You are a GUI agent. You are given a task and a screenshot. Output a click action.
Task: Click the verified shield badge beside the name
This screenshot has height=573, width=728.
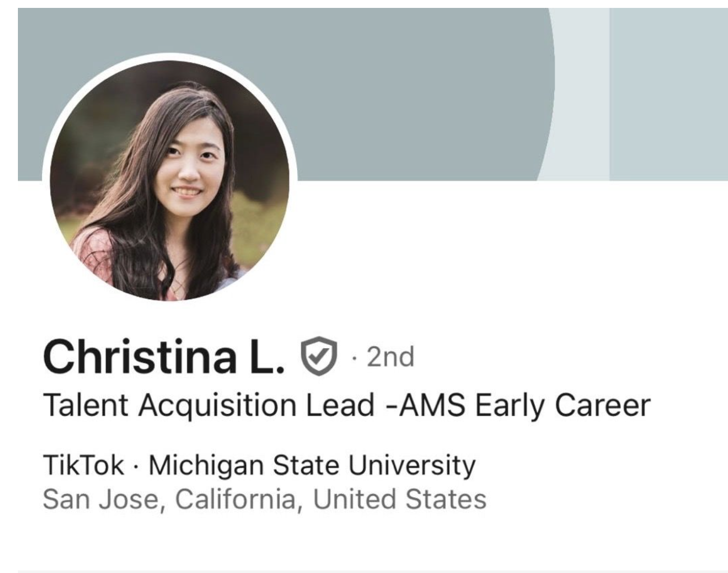tap(318, 357)
